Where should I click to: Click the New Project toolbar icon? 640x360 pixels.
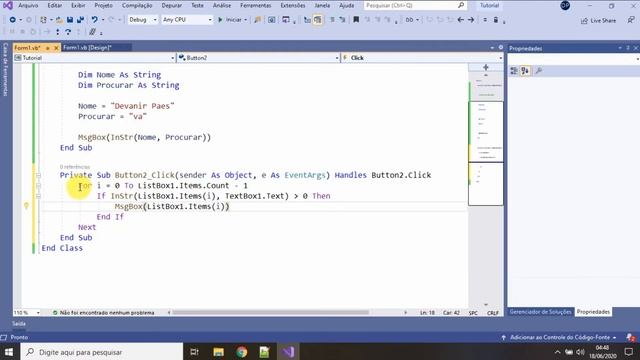click(43, 20)
